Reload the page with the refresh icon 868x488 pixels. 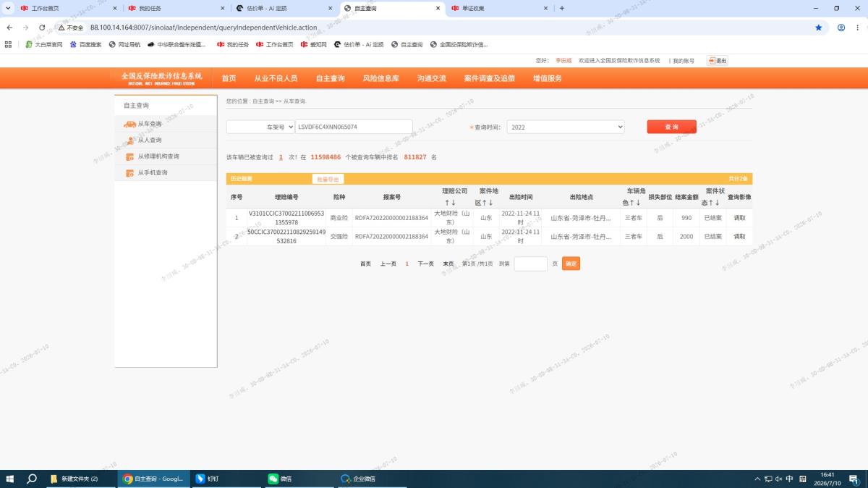click(x=42, y=28)
